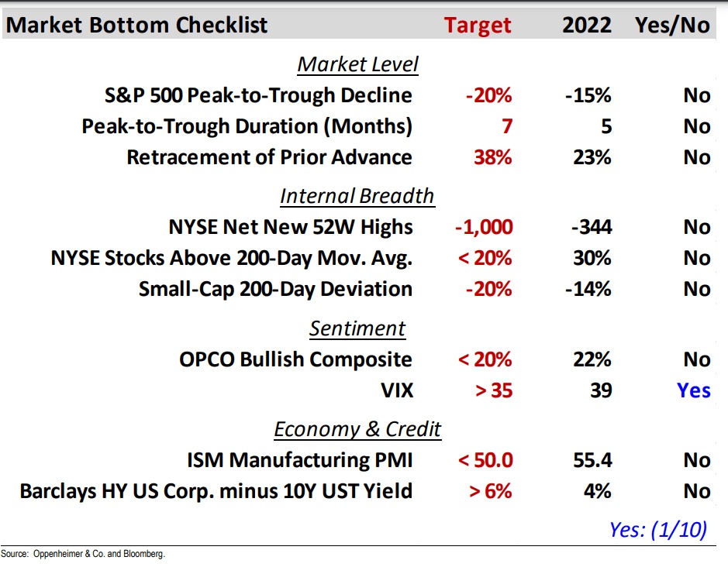This screenshot has height=574, width=728.
Task: Click the blue Yes in the VIX row
Action: [x=693, y=390]
